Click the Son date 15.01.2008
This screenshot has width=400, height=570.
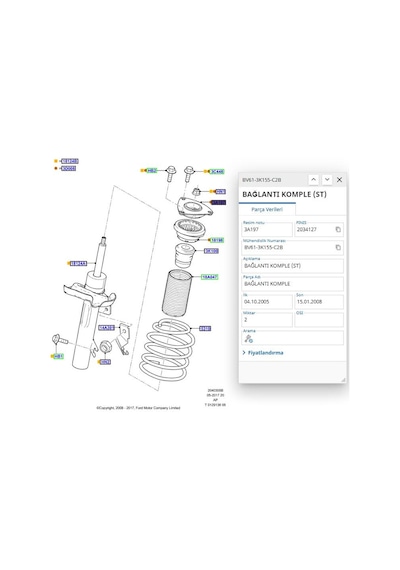(x=319, y=302)
